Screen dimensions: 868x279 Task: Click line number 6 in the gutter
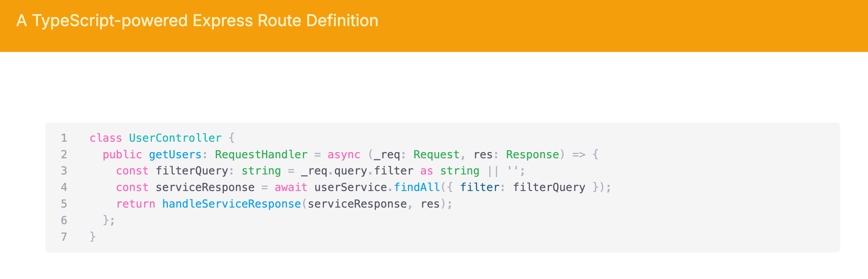click(64, 220)
